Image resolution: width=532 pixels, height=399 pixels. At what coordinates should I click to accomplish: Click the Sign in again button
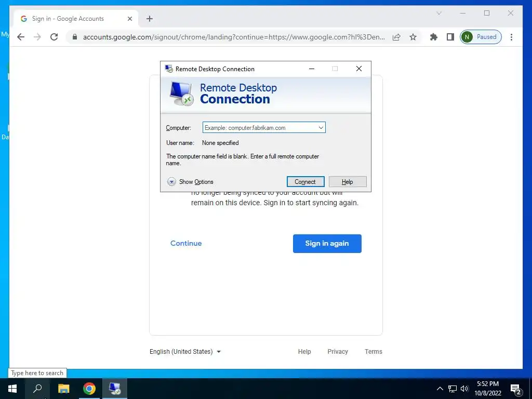pyautogui.click(x=327, y=243)
